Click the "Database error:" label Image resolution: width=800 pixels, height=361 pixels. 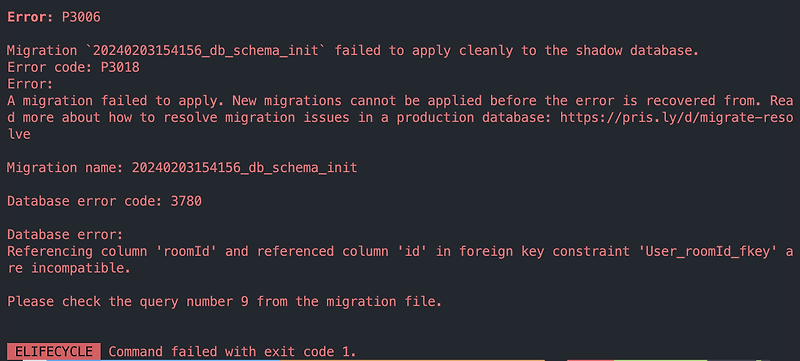click(x=65, y=235)
